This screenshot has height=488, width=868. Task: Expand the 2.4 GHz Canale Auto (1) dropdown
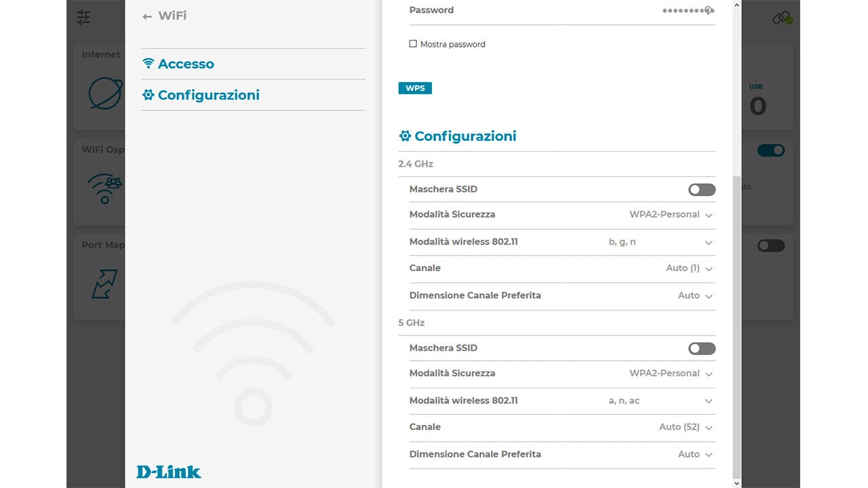(x=688, y=268)
